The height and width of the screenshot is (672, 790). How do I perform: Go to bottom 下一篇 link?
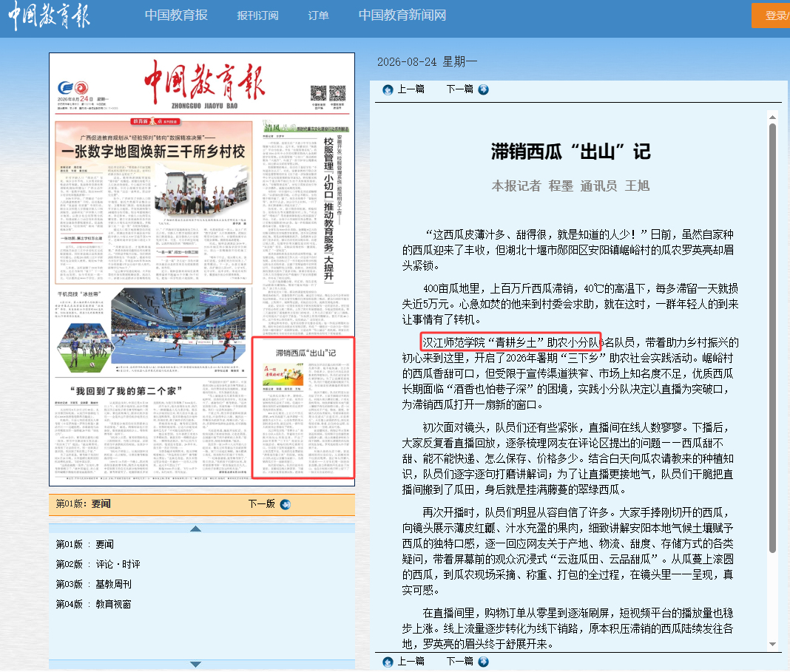click(459, 662)
